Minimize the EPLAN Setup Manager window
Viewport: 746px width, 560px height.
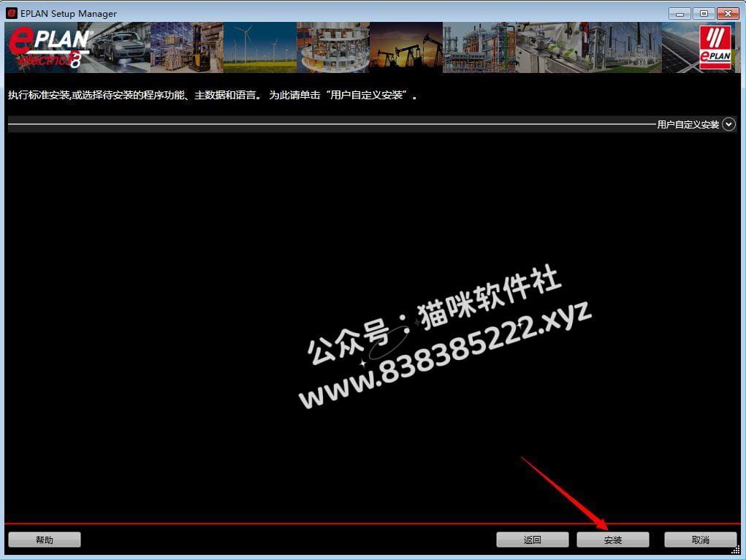coord(680,14)
